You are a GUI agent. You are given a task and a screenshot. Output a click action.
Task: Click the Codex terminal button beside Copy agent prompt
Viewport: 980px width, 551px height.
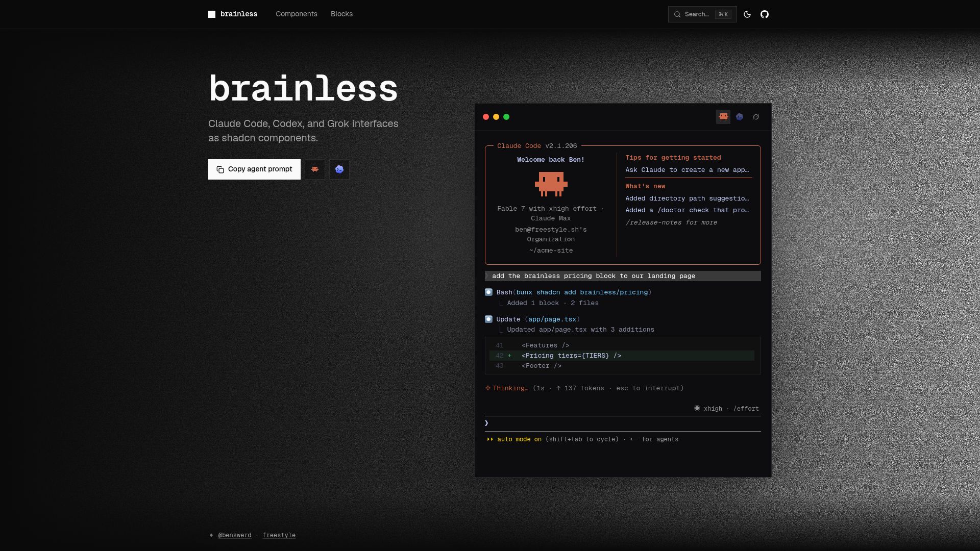tap(339, 169)
